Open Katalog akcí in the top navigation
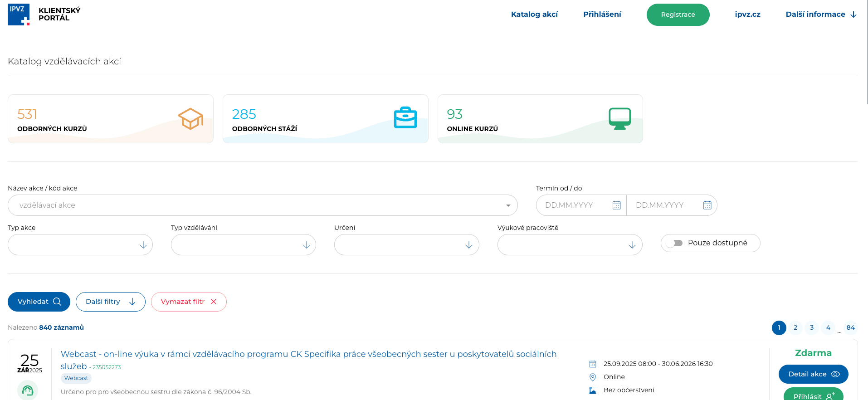The image size is (868, 400). pyautogui.click(x=534, y=15)
